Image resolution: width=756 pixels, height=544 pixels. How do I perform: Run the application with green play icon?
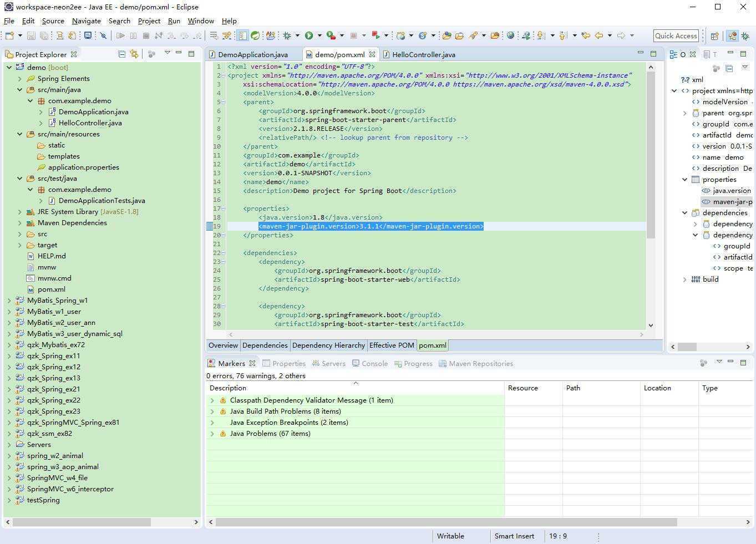coord(308,35)
